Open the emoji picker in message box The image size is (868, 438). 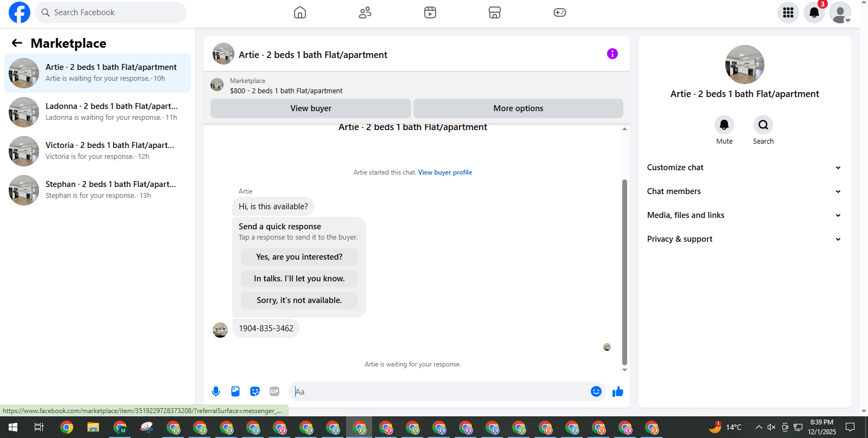pyautogui.click(x=596, y=391)
